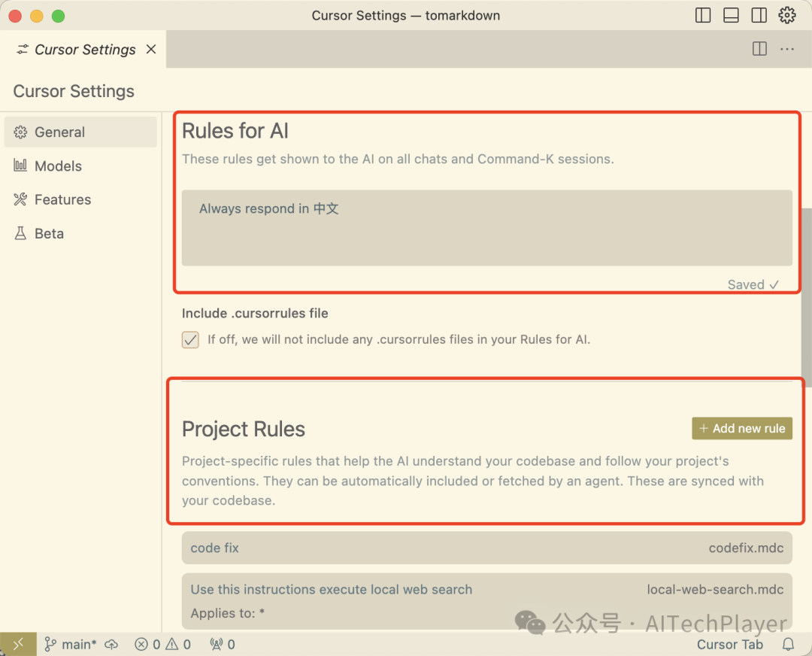Click Include .cursorrules file label

click(x=255, y=314)
